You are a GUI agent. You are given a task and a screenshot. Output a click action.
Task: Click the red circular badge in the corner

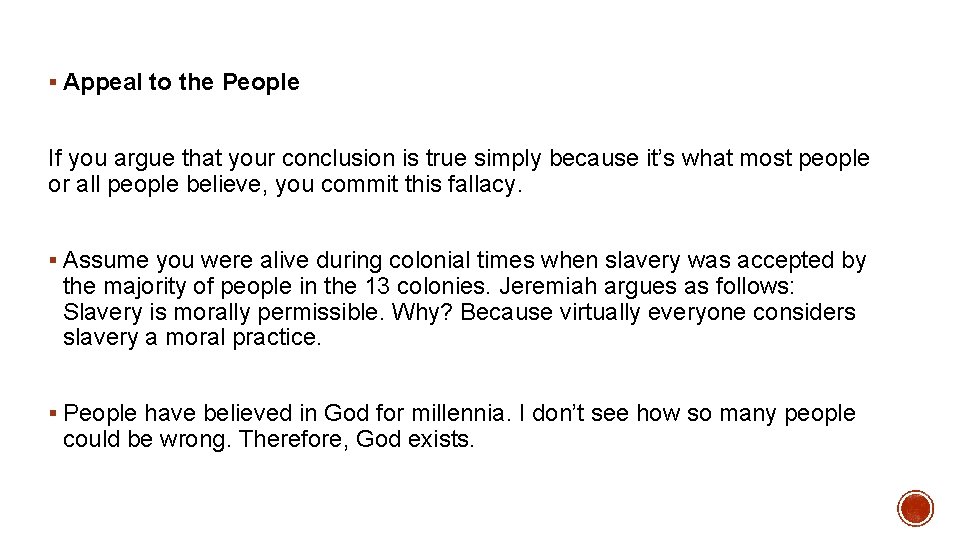[x=915, y=508]
